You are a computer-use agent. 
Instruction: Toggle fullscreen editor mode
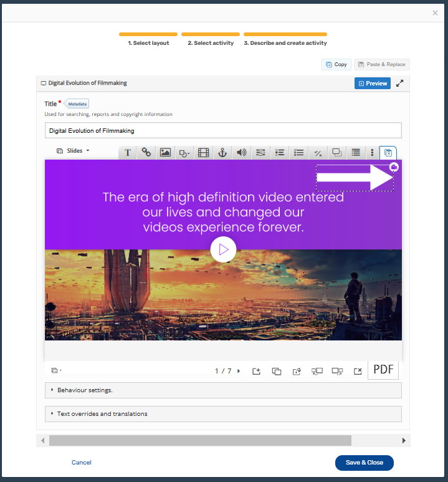pyautogui.click(x=399, y=84)
